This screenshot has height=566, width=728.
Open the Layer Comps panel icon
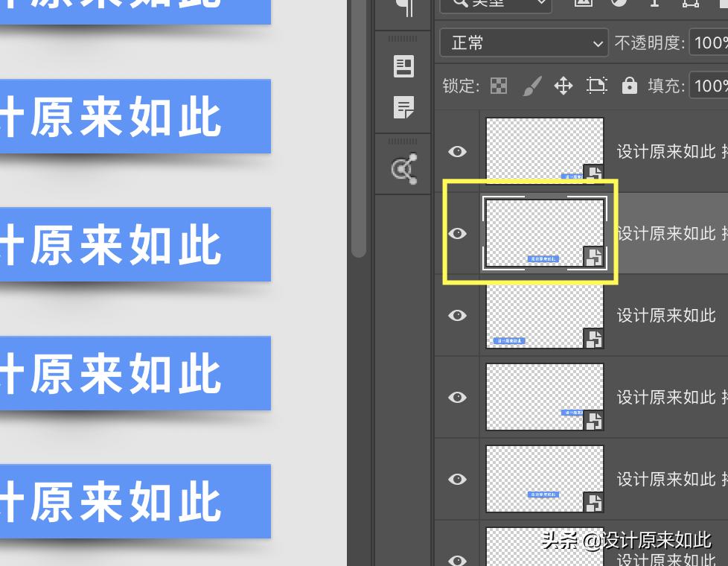pyautogui.click(x=403, y=67)
